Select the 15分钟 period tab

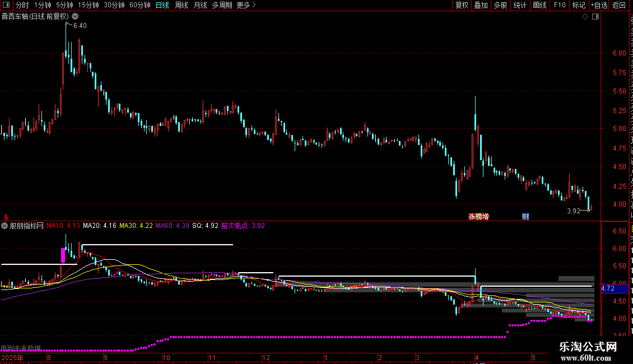pos(88,5)
